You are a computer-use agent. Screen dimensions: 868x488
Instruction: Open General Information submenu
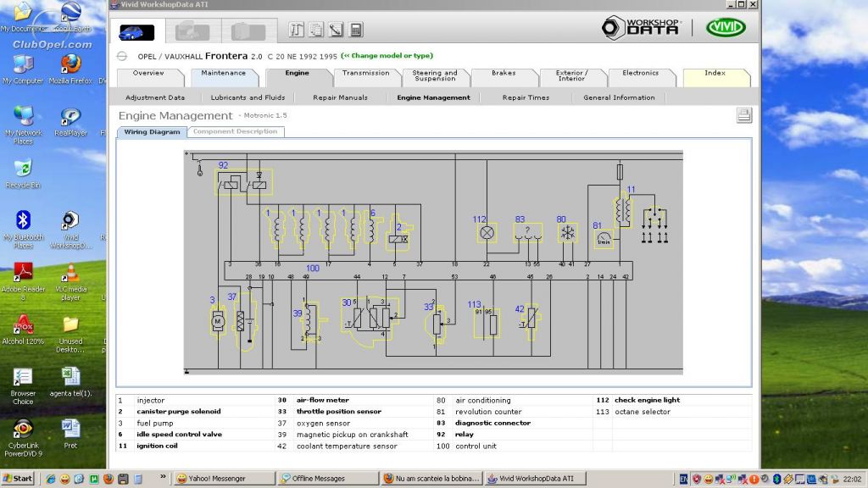(619, 97)
